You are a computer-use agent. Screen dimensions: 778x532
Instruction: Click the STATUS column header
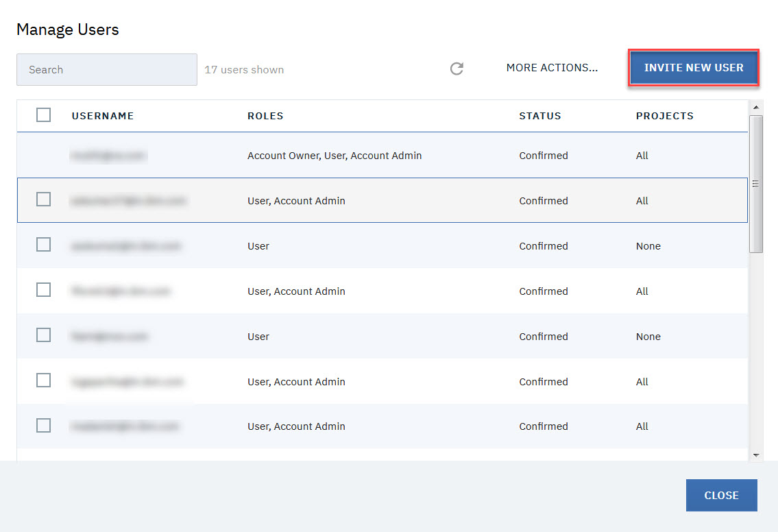(x=539, y=116)
